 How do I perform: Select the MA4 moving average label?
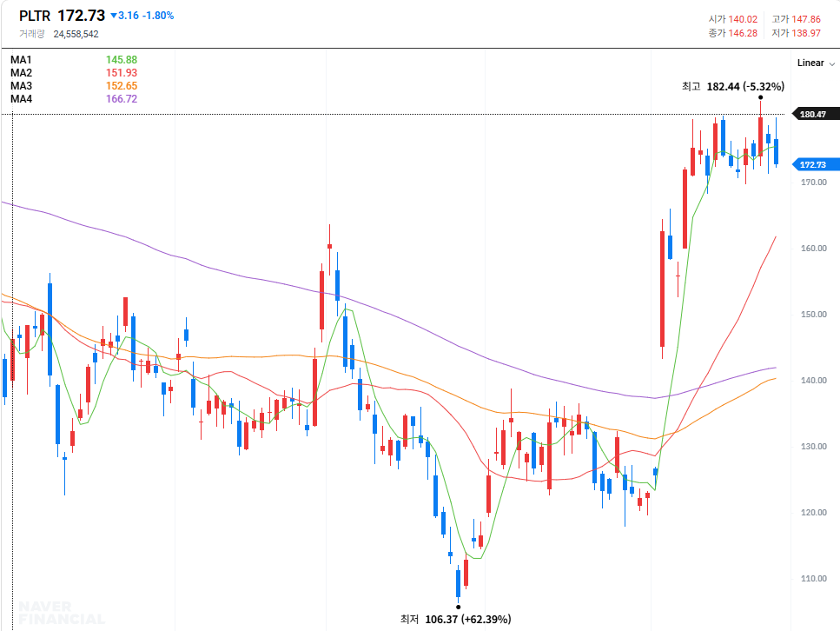(21, 98)
